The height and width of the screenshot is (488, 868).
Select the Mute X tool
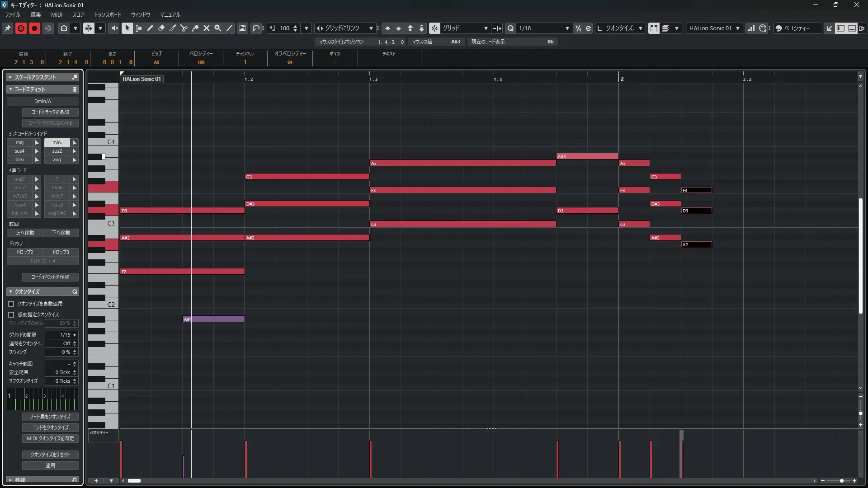(207, 28)
